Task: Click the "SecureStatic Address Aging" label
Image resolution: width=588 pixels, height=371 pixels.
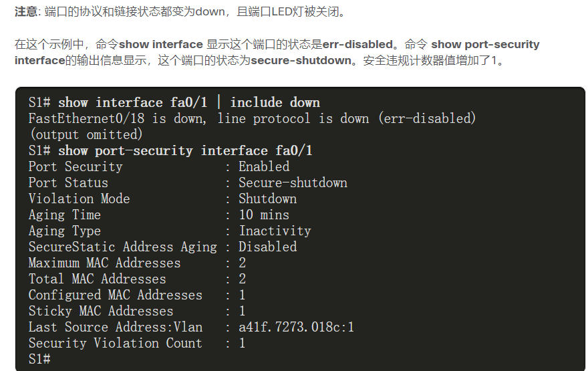Action: coord(122,247)
